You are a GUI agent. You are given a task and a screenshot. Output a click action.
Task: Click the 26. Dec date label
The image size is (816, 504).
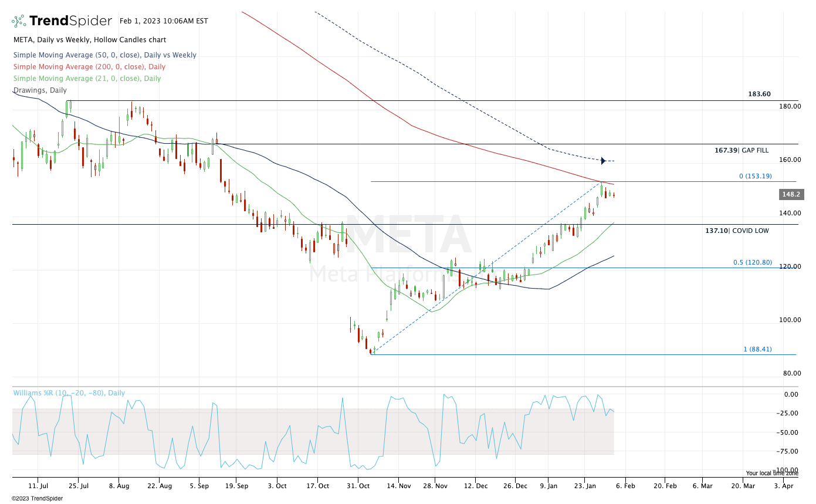coord(516,486)
